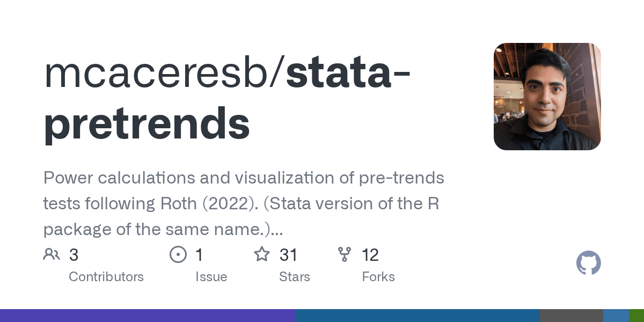Click the fork icon
The height and width of the screenshot is (322, 644).
[345, 254]
